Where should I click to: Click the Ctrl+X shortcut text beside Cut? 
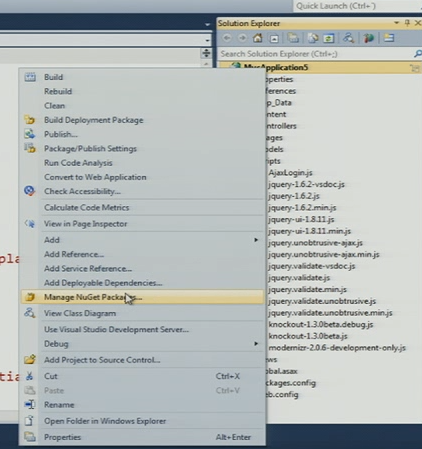coord(227,376)
